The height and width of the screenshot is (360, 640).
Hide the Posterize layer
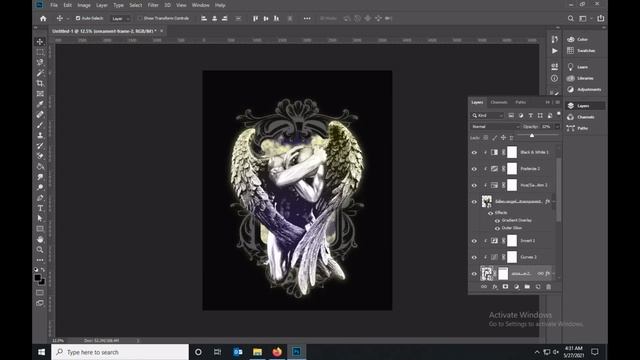[x=474, y=169]
